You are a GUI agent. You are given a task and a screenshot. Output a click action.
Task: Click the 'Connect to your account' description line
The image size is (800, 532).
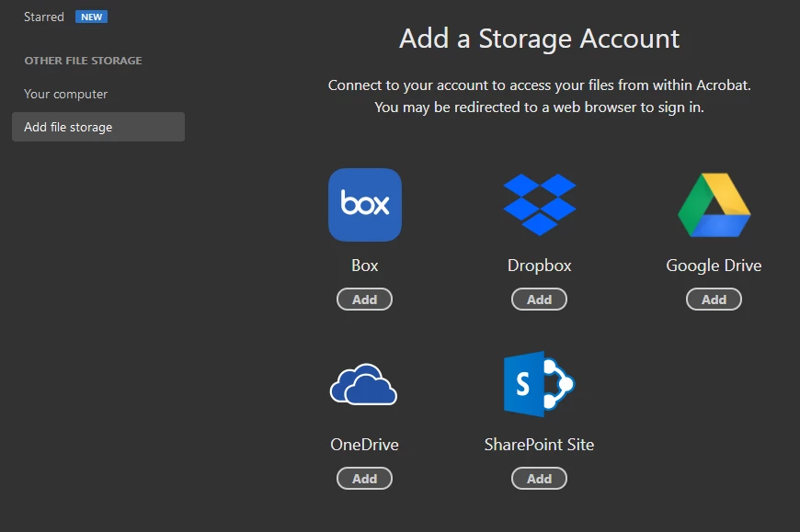point(539,85)
